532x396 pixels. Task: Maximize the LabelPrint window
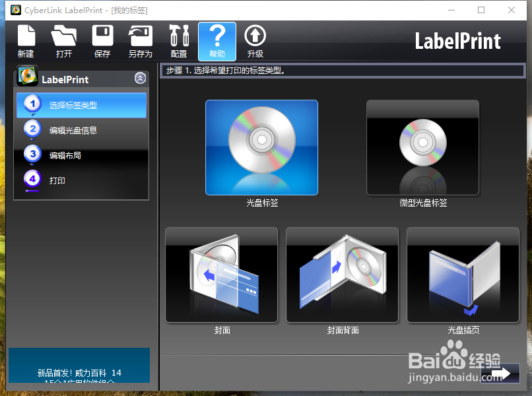click(481, 10)
